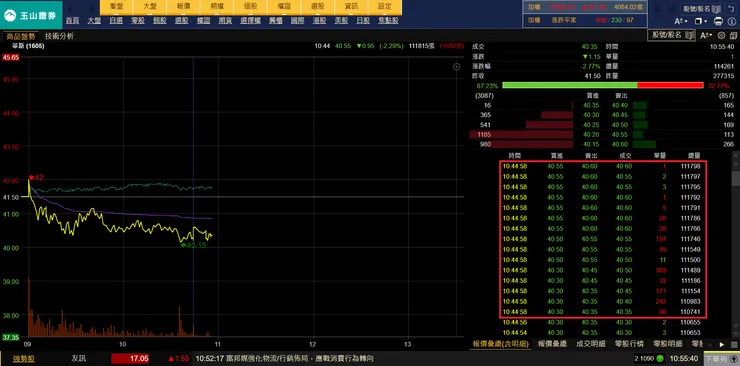Click ask price 40.60 in order book

[620, 144]
